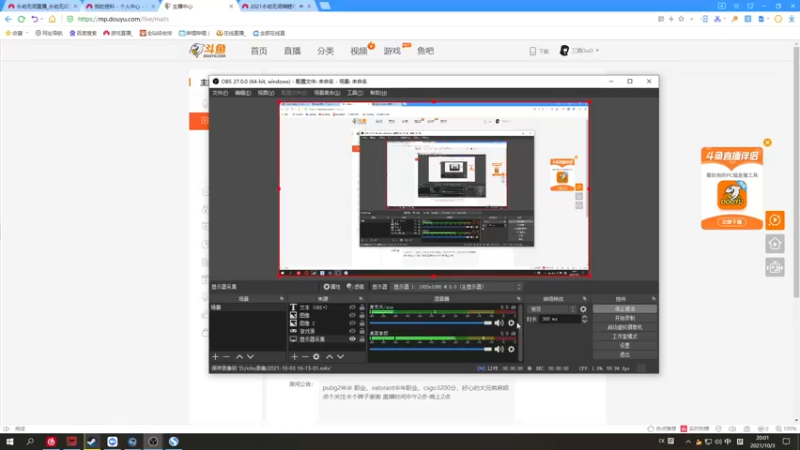
Task: Decrease the transition duration with the down arrow
Action: [584, 321]
